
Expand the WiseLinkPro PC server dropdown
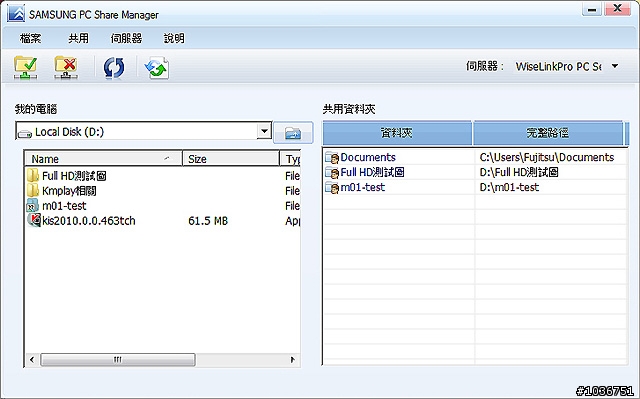(615, 66)
